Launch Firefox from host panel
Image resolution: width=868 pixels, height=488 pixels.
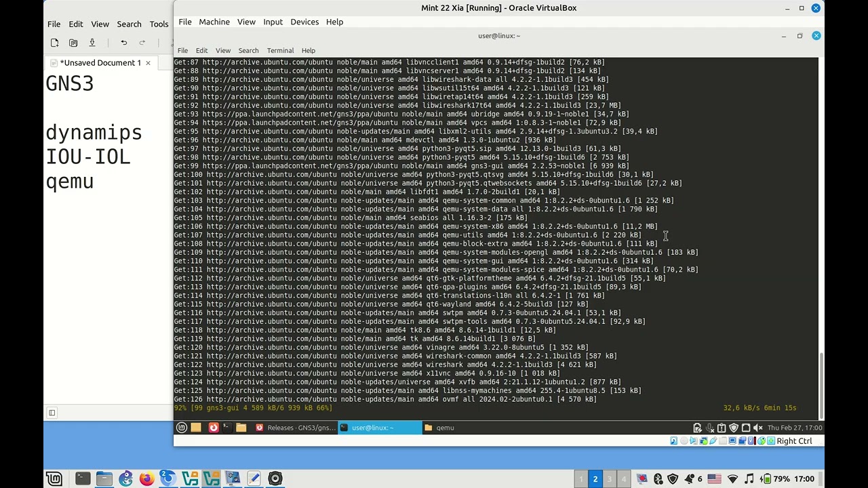pyautogui.click(x=146, y=479)
